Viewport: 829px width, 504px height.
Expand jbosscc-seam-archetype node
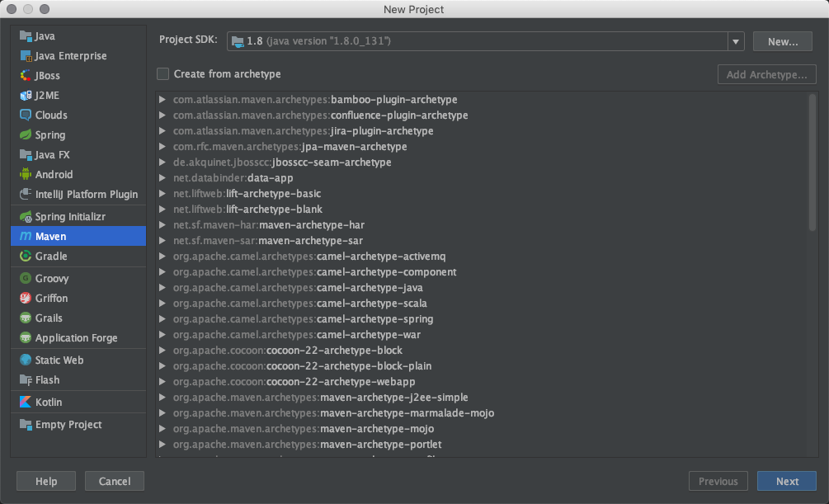(x=163, y=163)
